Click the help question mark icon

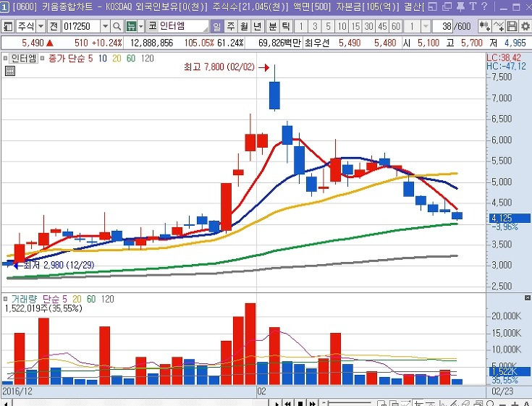point(484,7)
